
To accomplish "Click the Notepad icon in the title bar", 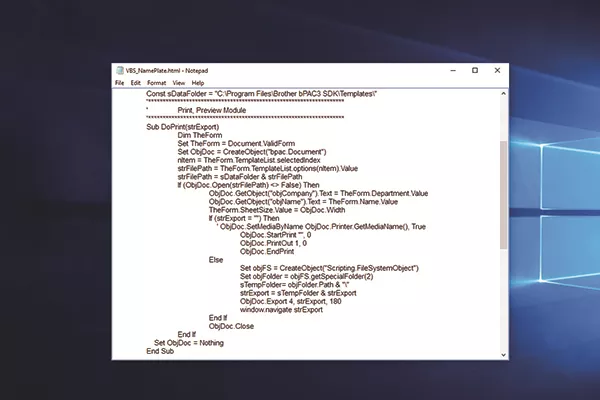I will click(117, 71).
